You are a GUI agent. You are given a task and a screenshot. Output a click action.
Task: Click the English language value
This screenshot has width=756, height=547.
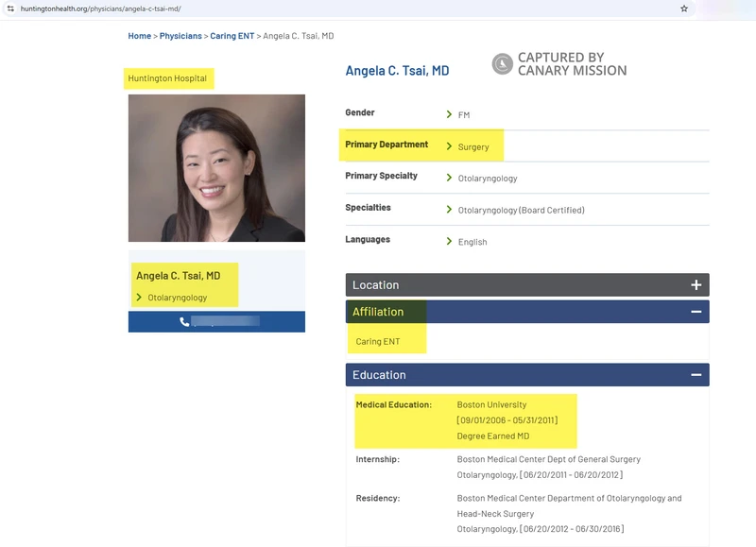(472, 242)
